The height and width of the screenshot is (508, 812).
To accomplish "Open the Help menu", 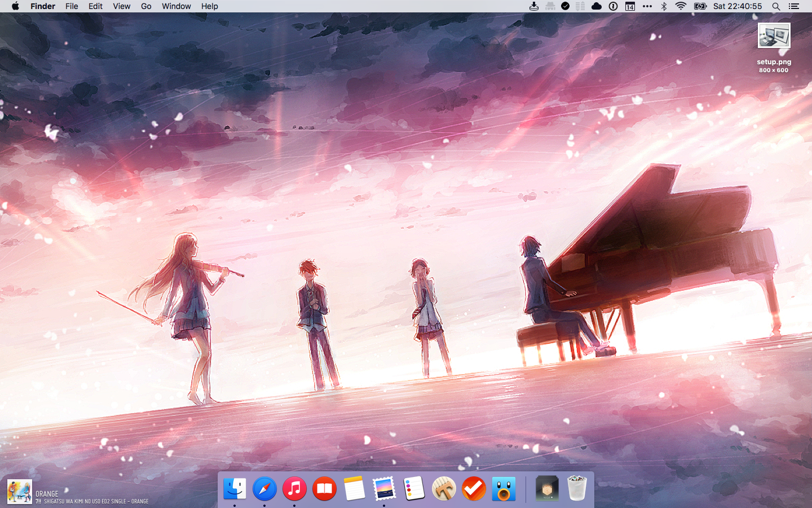I will 210,6.
